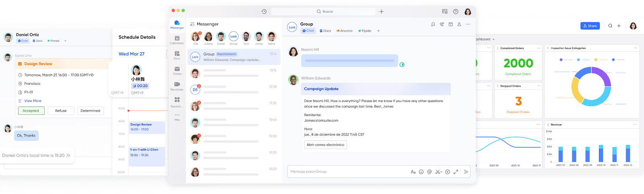Click the Refuse button

61,111
